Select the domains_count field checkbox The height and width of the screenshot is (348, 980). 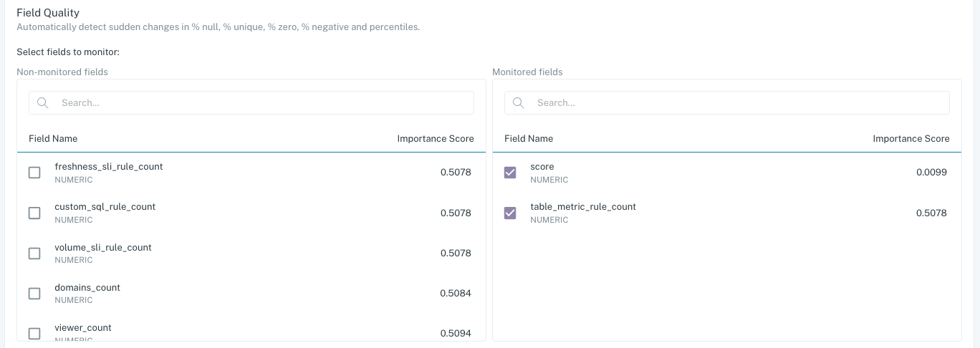pos(34,293)
